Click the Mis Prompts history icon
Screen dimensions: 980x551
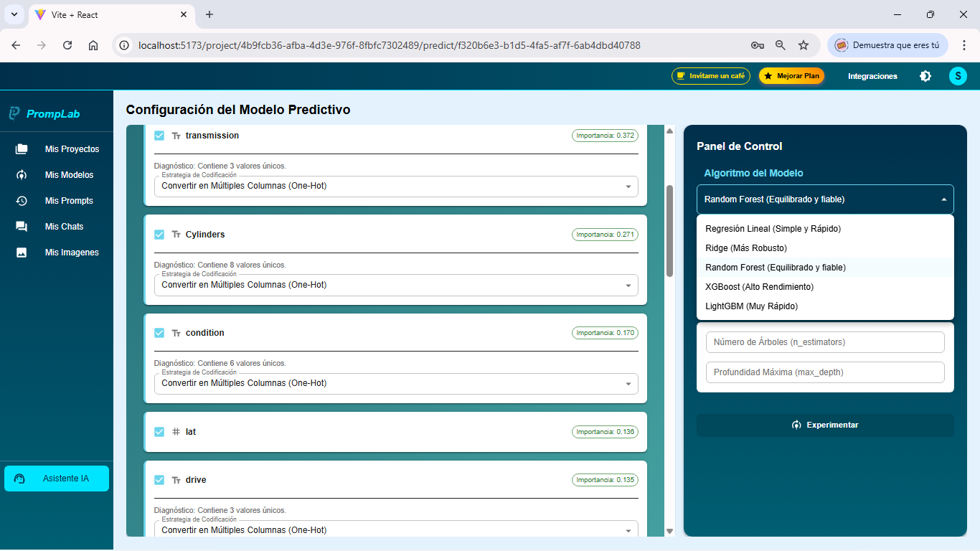pos(22,201)
